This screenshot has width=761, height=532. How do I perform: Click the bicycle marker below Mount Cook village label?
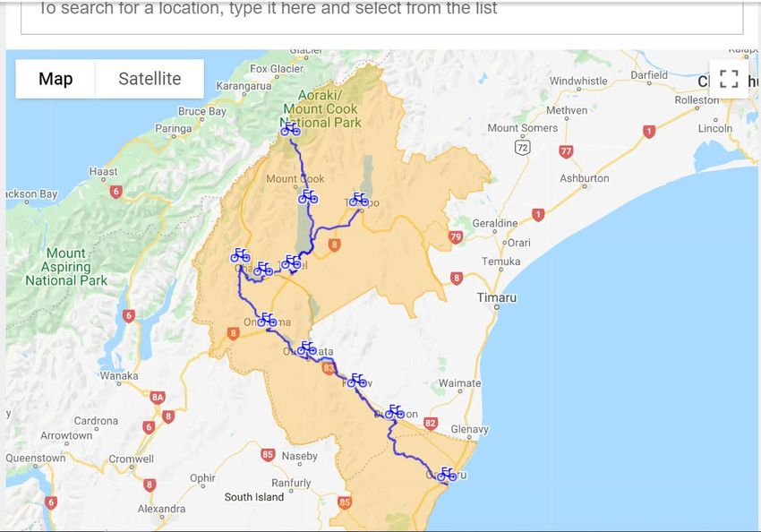point(308,196)
